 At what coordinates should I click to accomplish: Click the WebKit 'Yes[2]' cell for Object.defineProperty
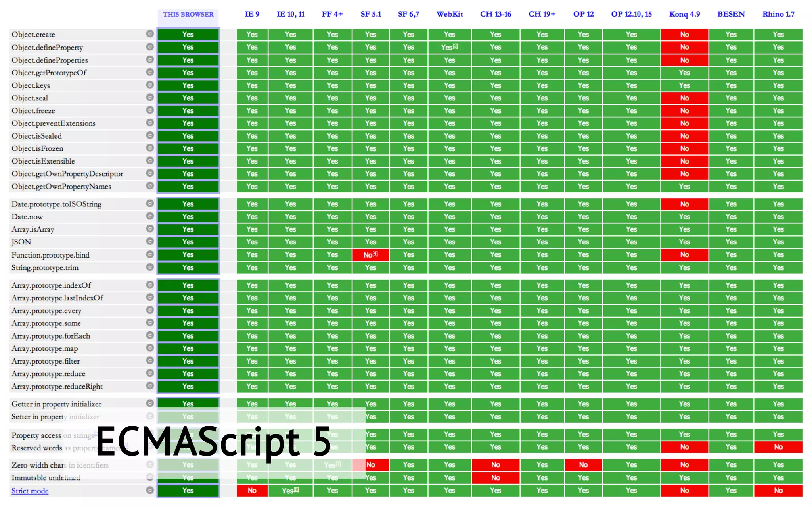point(450,47)
